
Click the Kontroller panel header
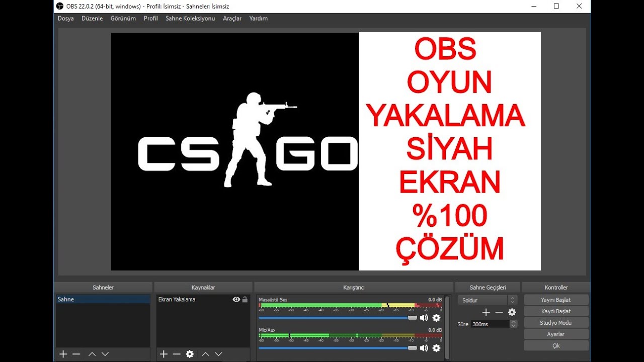click(556, 288)
